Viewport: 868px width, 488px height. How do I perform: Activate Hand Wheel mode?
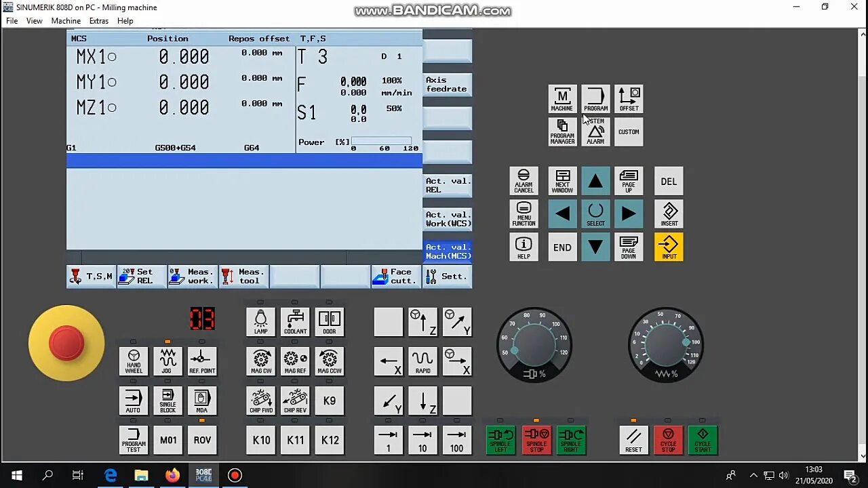tap(134, 361)
